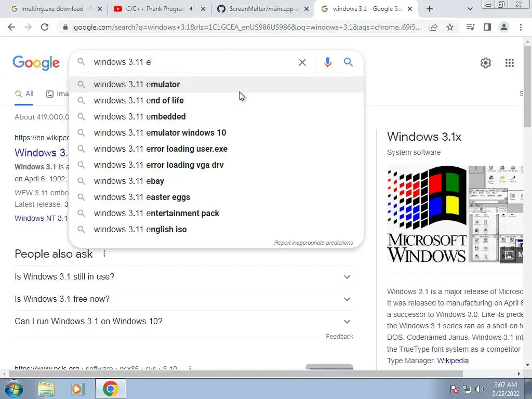Image resolution: width=532 pixels, height=399 pixels.
Task: Choose suggestion windows 3.11 embedded
Action: pyautogui.click(x=216, y=117)
